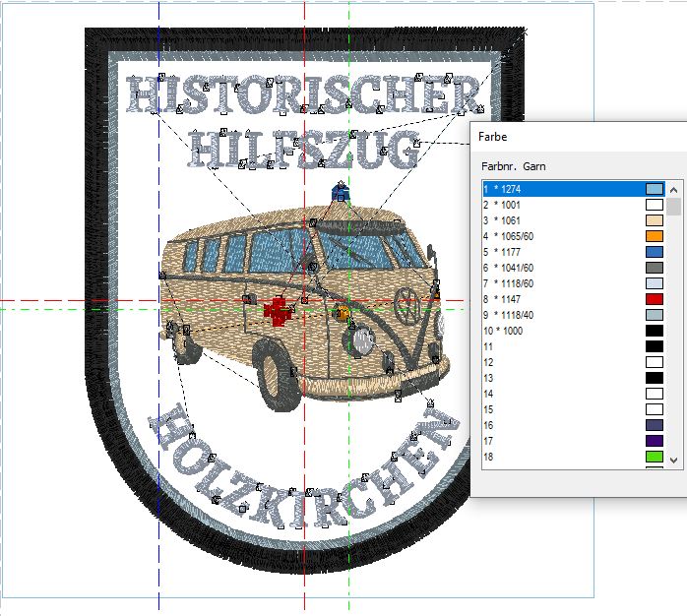The width and height of the screenshot is (687, 616).
Task: Click pale blue swatch of color 7
Action: click(x=655, y=283)
